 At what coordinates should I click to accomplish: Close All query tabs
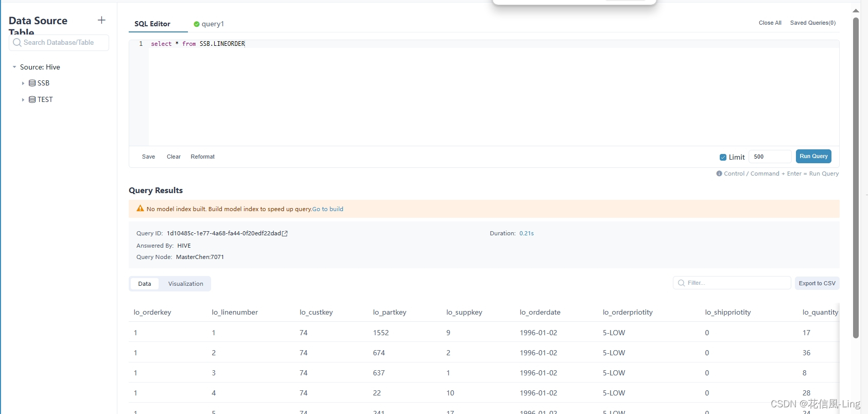click(x=770, y=23)
